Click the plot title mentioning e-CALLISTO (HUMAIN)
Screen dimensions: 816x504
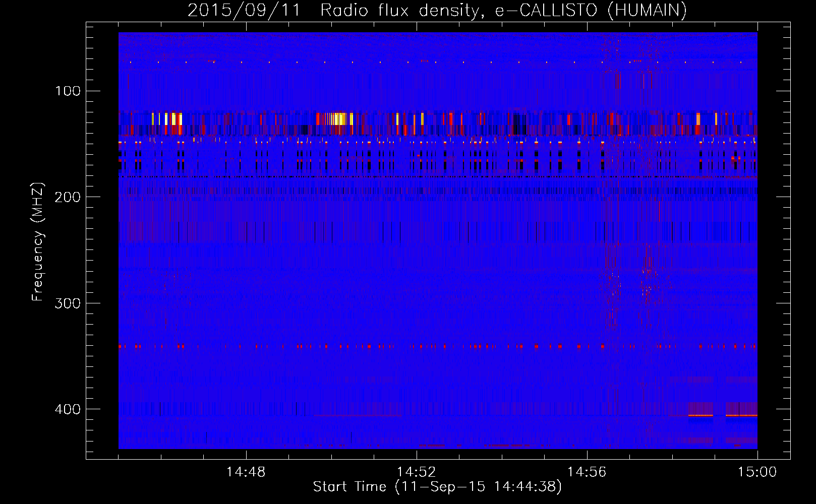coord(437,10)
